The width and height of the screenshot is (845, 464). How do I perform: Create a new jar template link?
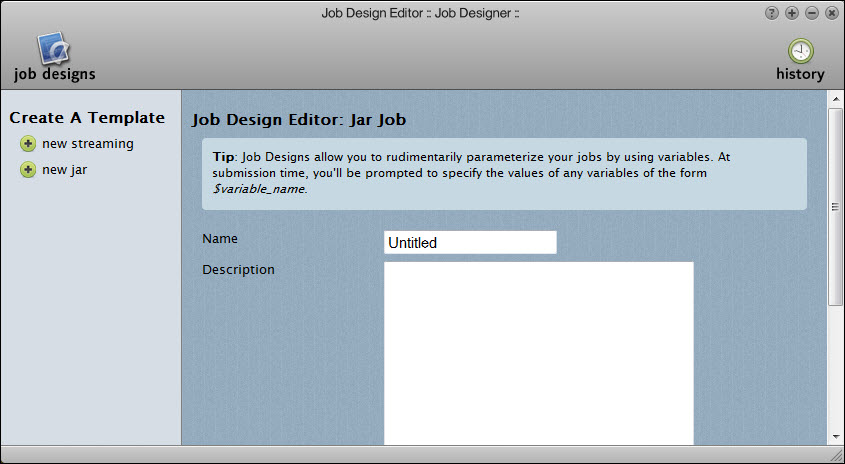point(64,170)
